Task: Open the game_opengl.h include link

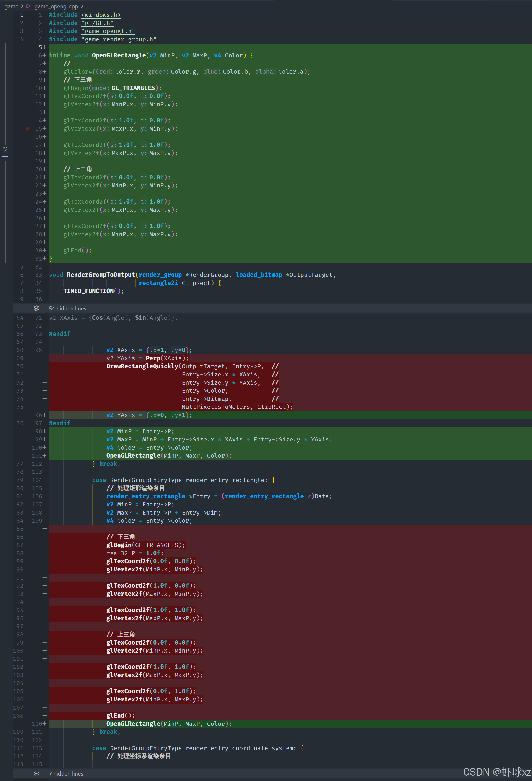Action: tap(108, 31)
